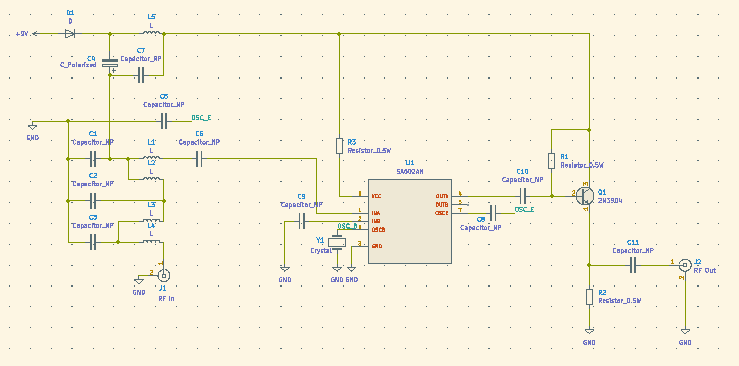Click R3's Resistor_0.5W value text

pos(369,150)
